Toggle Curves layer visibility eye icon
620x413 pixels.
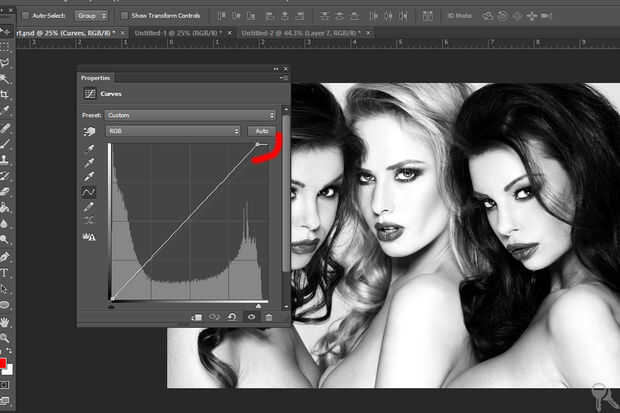pos(251,316)
